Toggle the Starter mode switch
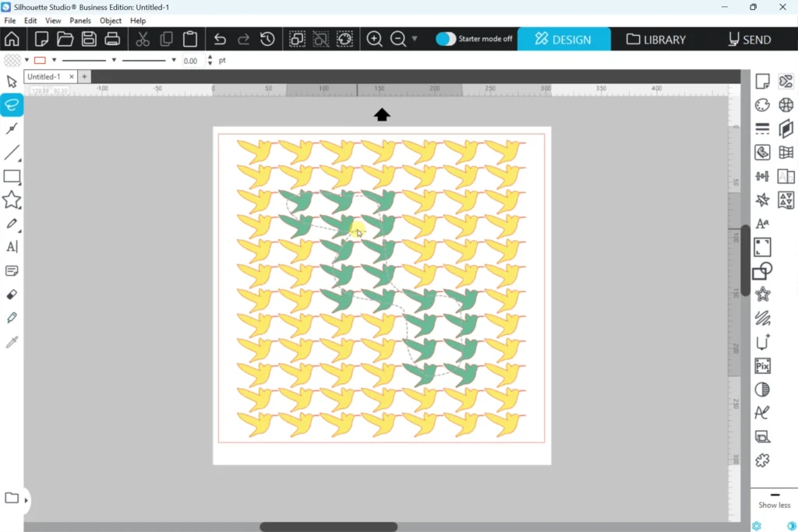The width and height of the screenshot is (798, 532). coord(446,39)
